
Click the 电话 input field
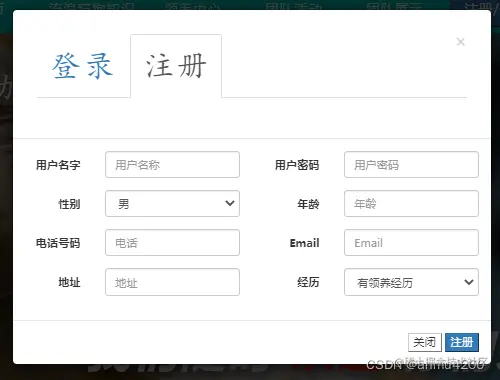(x=172, y=243)
